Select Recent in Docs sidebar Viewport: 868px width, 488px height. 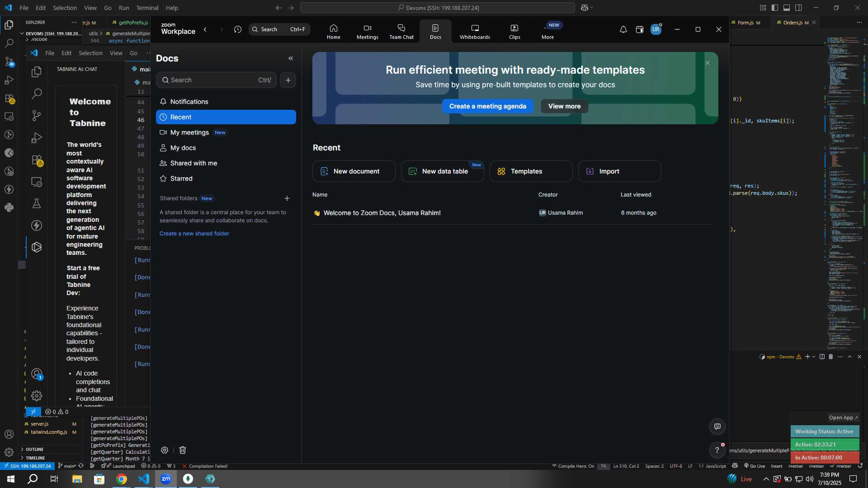tap(226, 117)
